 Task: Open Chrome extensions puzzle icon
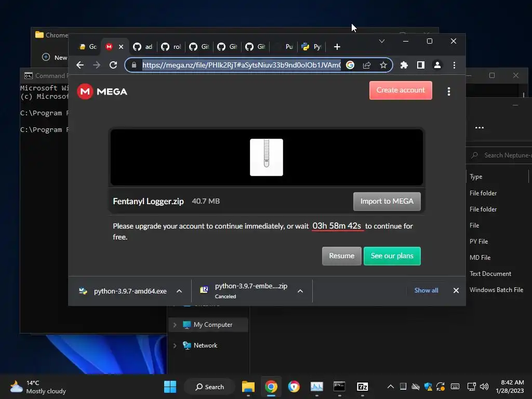pyautogui.click(x=404, y=65)
